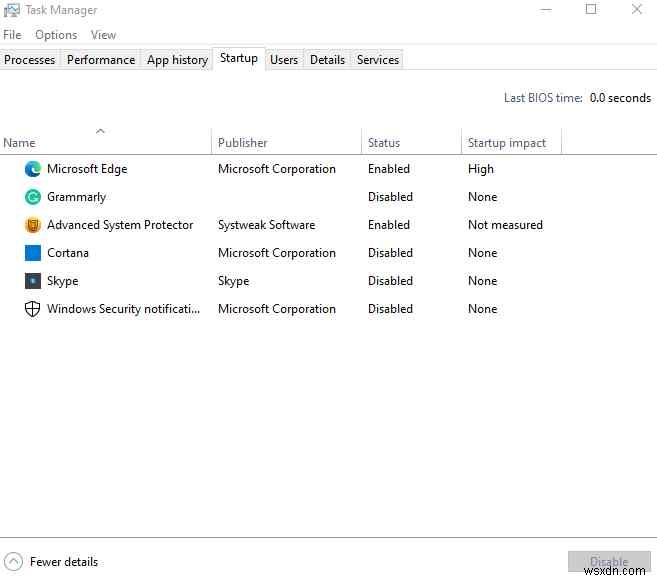Click Microsoft Corporation publisher for Windows Security
This screenshot has height=581, width=657.
(x=277, y=310)
